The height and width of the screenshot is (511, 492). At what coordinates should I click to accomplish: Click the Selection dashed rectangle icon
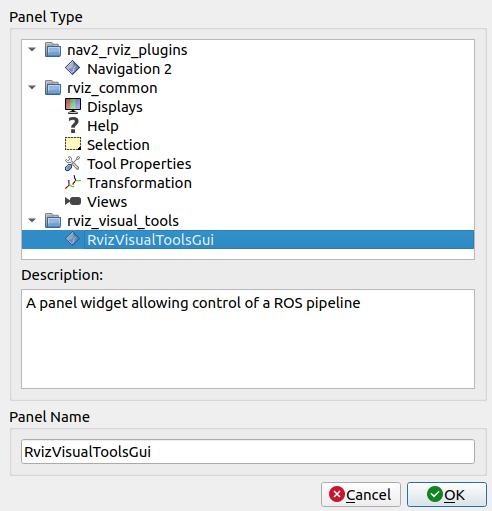coord(73,144)
